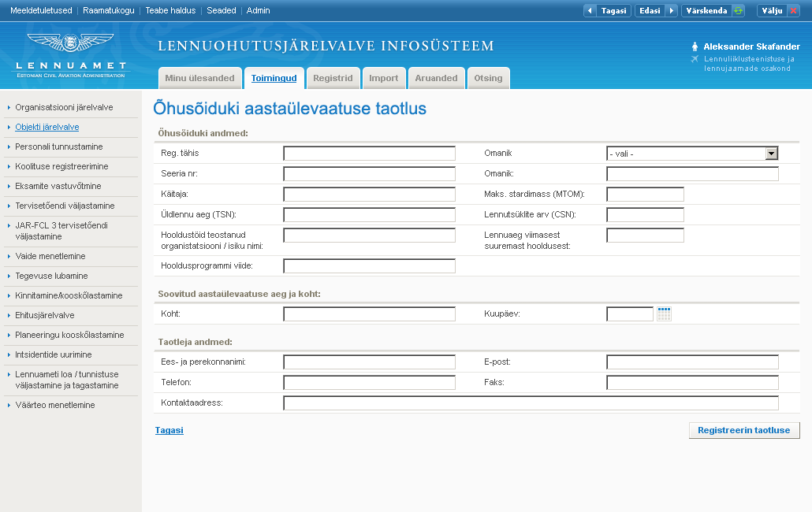812x512 pixels.
Task: Open Objekti järelvalve sidebar link
Action: click(47, 128)
